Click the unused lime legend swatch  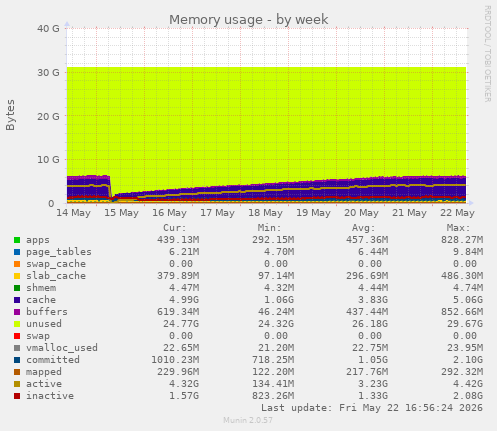[x=17, y=324]
